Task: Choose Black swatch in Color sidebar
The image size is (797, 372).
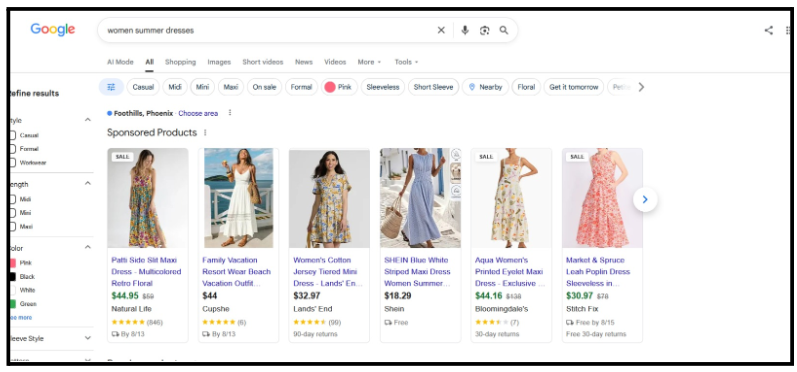Action: click(12, 276)
